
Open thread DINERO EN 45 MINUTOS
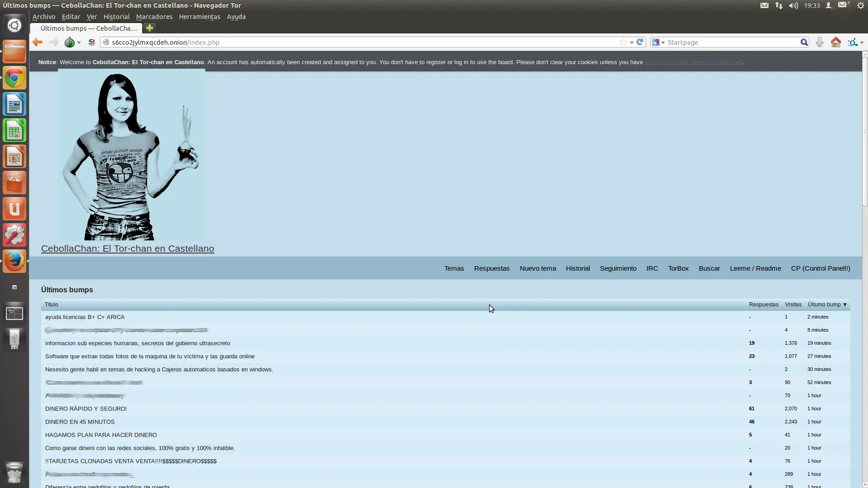click(80, 422)
